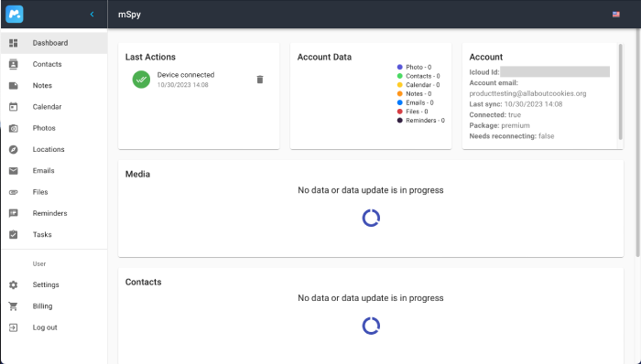The height and width of the screenshot is (364, 641).
Task: Click the Needs reconnecting: false line
Action: (511, 136)
